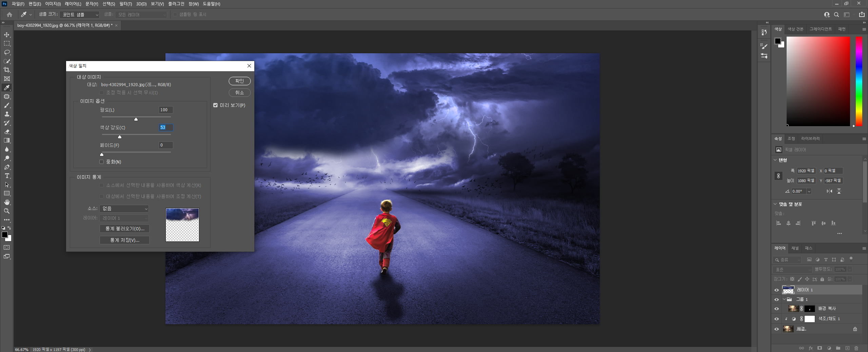
Task: Select the Clone Stamp tool
Action: click(7, 114)
